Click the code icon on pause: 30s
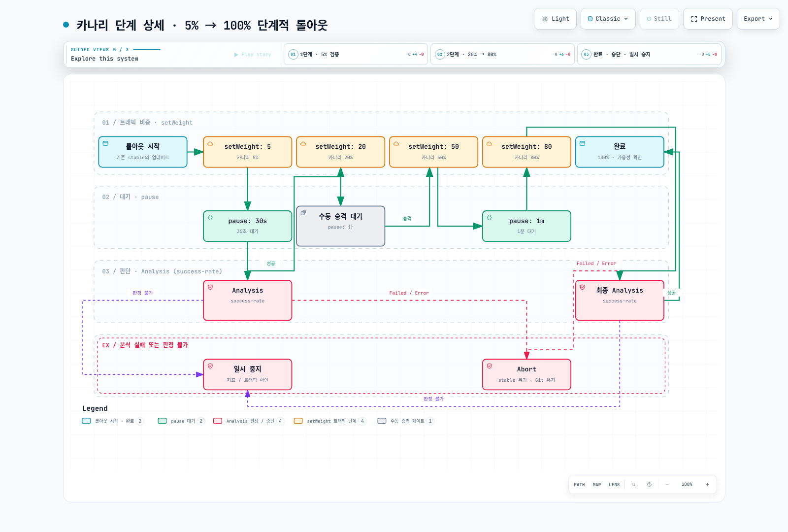The image size is (788, 532). point(210,218)
